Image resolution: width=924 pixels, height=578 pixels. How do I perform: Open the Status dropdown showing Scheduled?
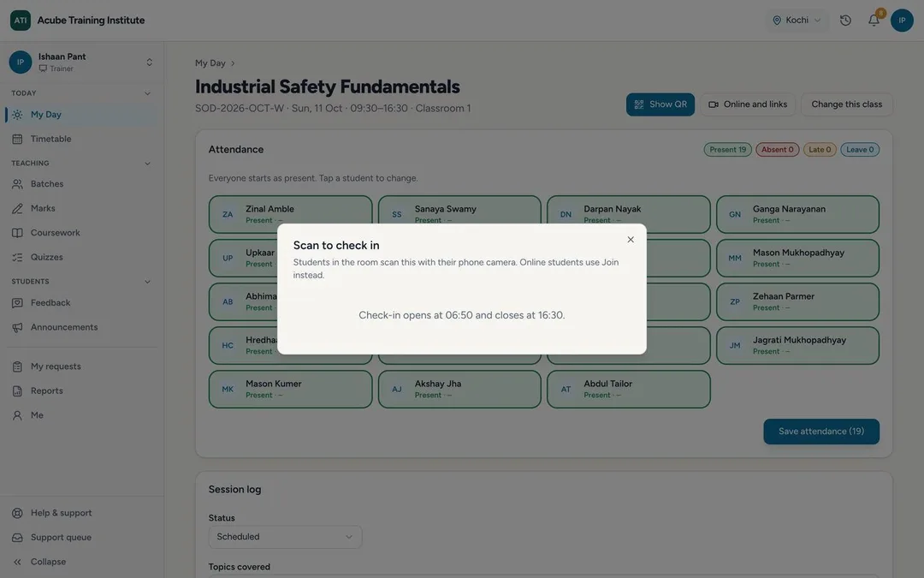(285, 537)
